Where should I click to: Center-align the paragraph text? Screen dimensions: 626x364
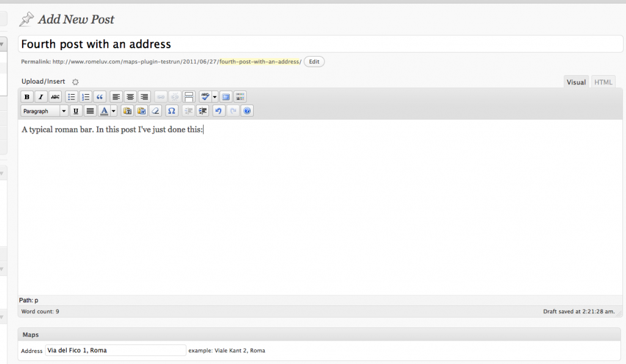pyautogui.click(x=130, y=96)
